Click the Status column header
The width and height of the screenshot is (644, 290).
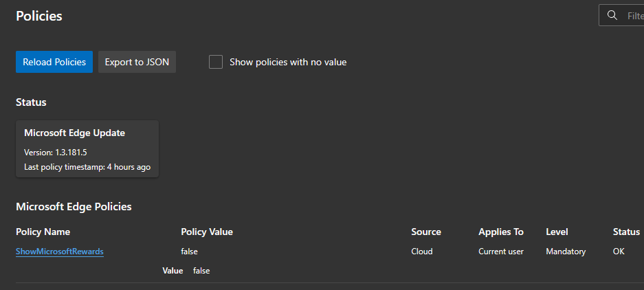coord(626,232)
